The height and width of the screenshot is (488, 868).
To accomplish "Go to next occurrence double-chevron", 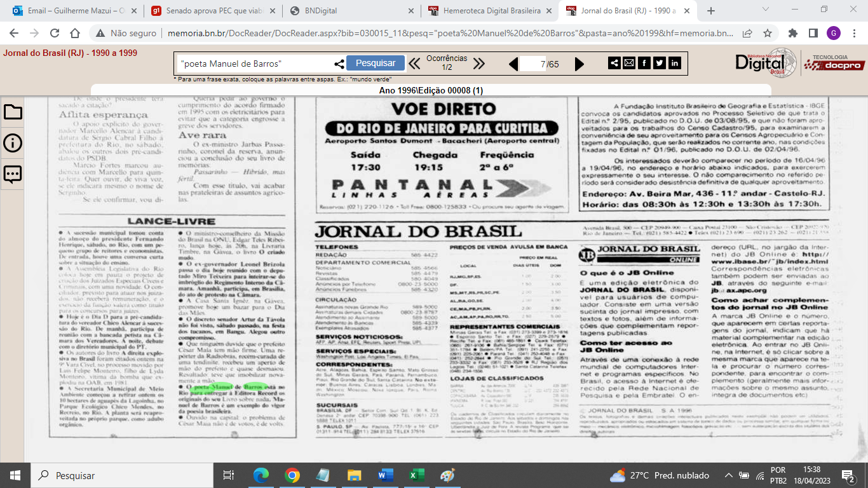I will 479,64.
